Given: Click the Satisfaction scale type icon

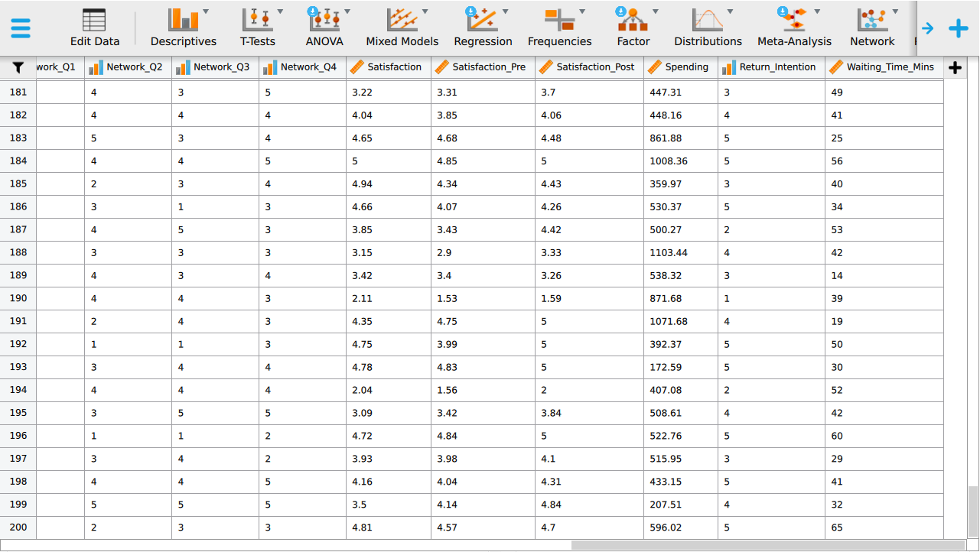Looking at the screenshot, I should [x=357, y=67].
